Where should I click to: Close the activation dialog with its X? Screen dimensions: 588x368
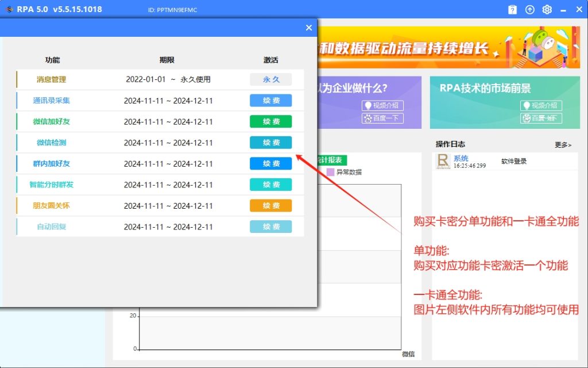pos(309,27)
